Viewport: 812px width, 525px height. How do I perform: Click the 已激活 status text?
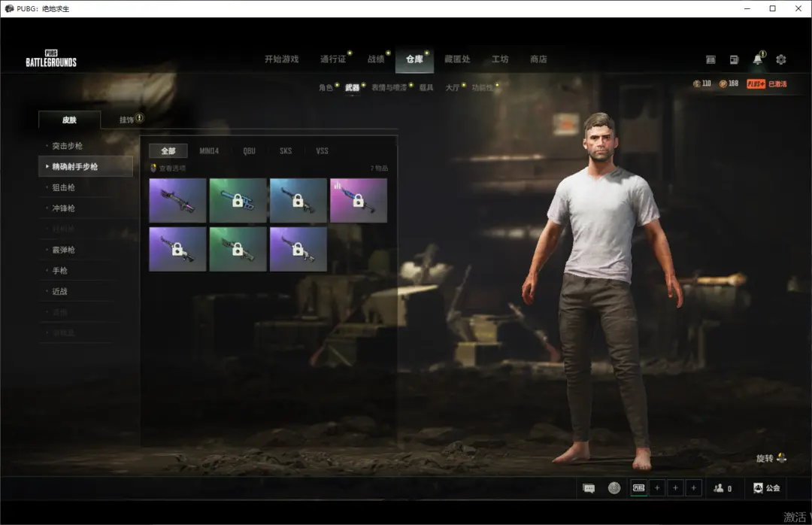(x=777, y=84)
